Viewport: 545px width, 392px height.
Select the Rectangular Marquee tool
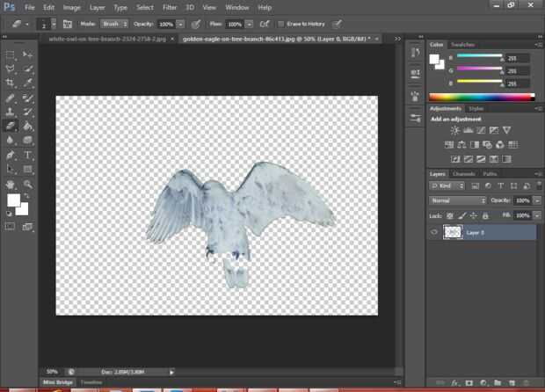point(11,54)
